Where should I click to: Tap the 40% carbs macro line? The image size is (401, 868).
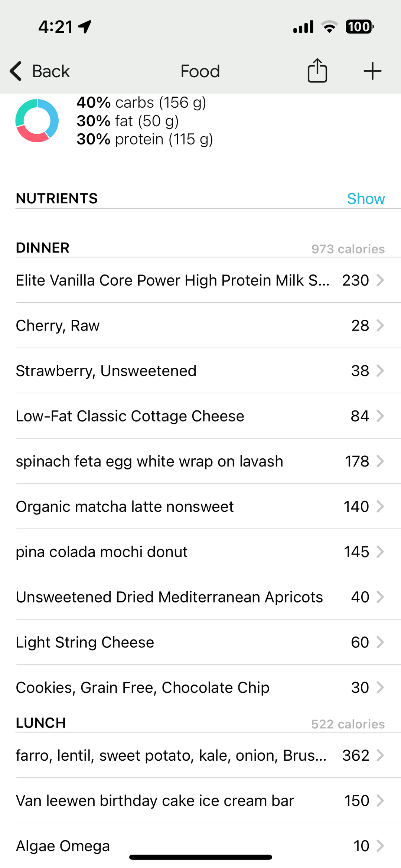[141, 103]
